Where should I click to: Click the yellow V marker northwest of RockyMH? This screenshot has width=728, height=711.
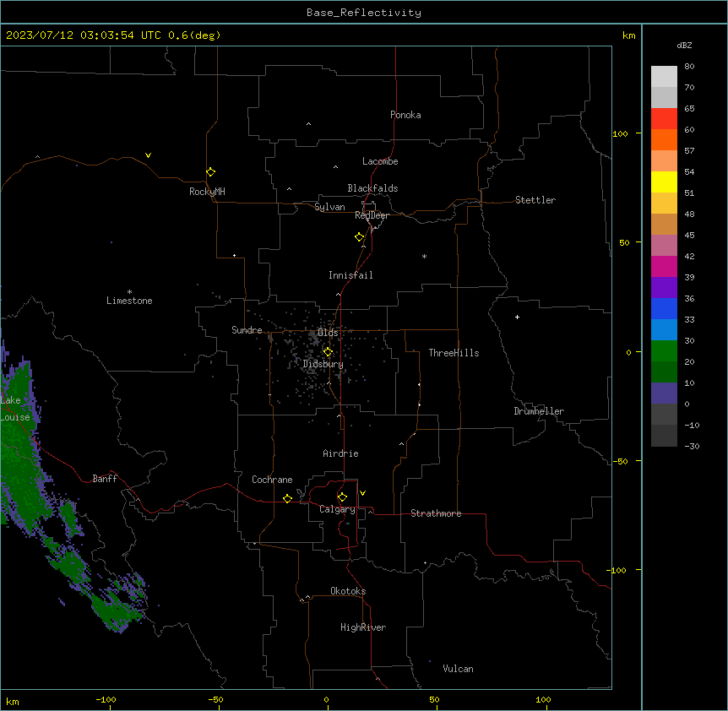[148, 155]
